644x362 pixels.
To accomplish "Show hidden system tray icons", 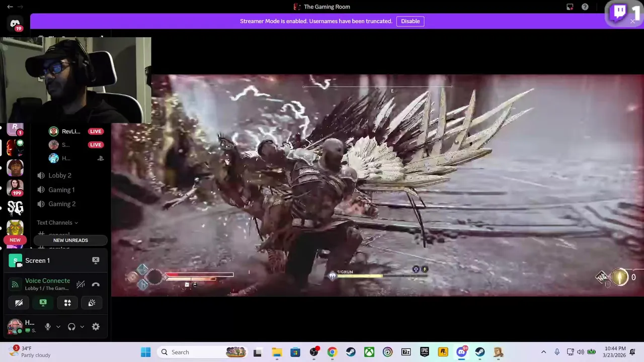I will coord(543,352).
